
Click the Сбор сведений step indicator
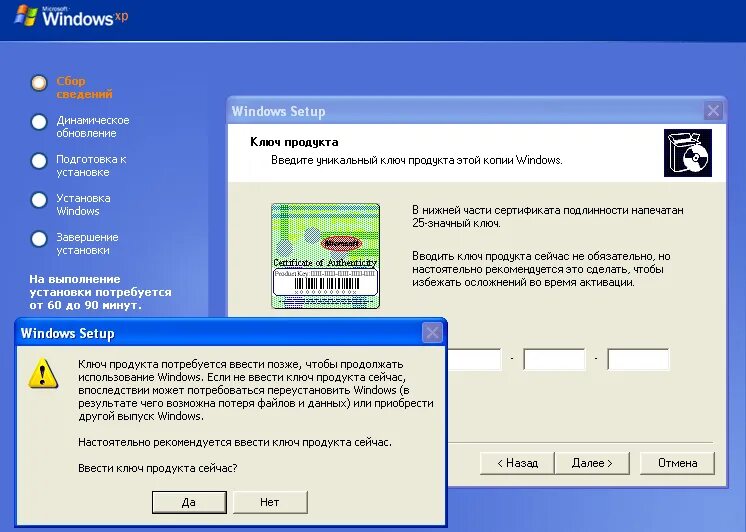(39, 83)
